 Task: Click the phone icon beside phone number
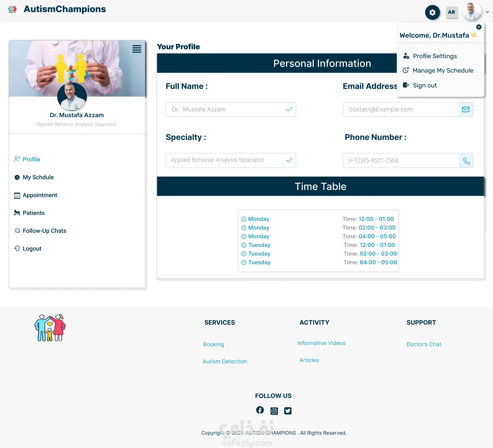pos(466,160)
